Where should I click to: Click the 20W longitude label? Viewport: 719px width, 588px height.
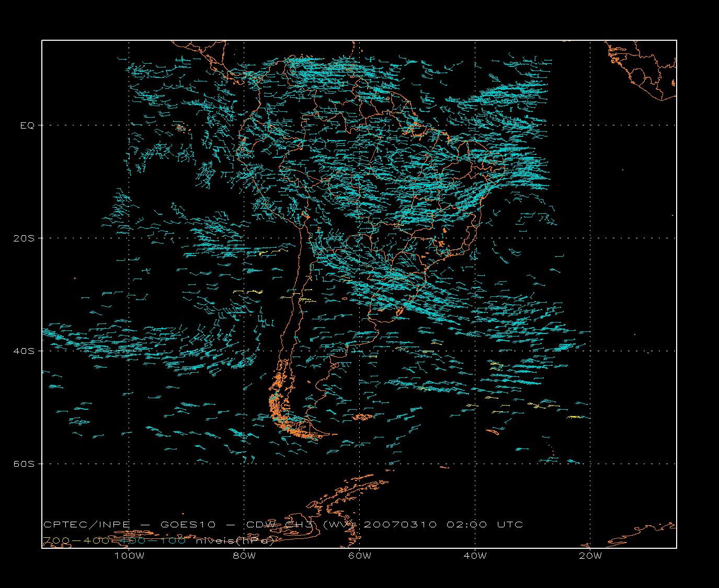(x=590, y=556)
